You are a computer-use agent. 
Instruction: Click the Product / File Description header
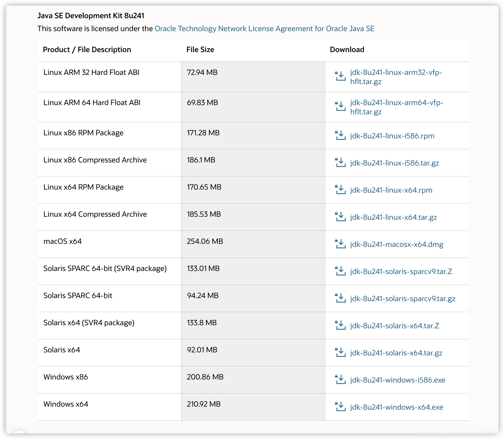click(87, 50)
